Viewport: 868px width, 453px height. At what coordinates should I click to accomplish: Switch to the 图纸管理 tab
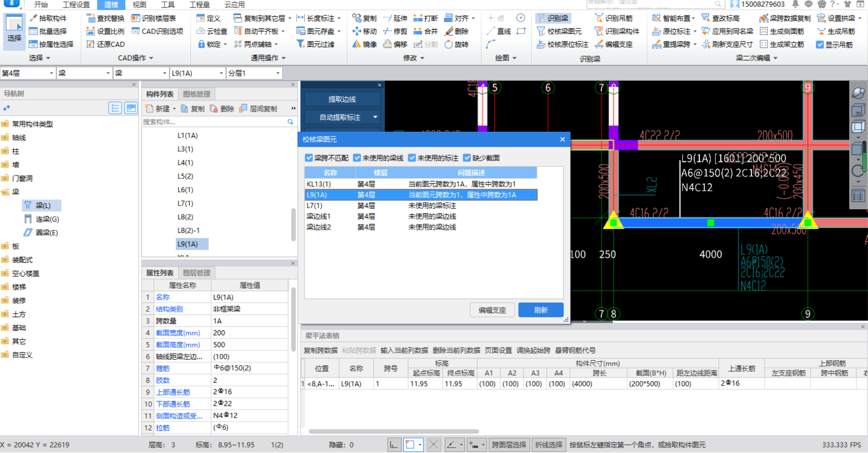pyautogui.click(x=197, y=94)
